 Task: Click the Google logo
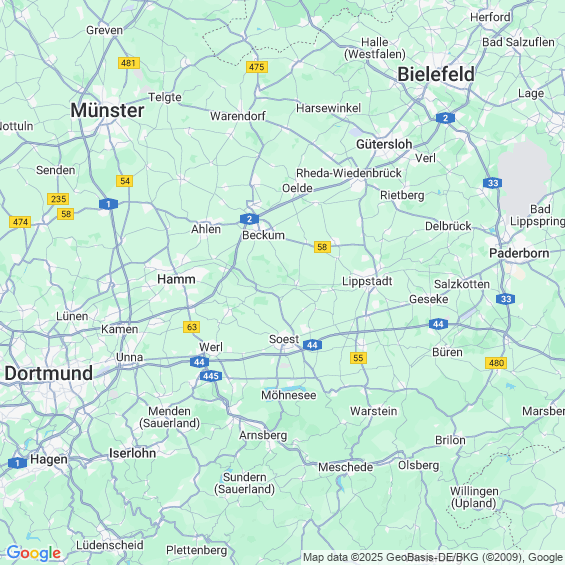point(34,553)
